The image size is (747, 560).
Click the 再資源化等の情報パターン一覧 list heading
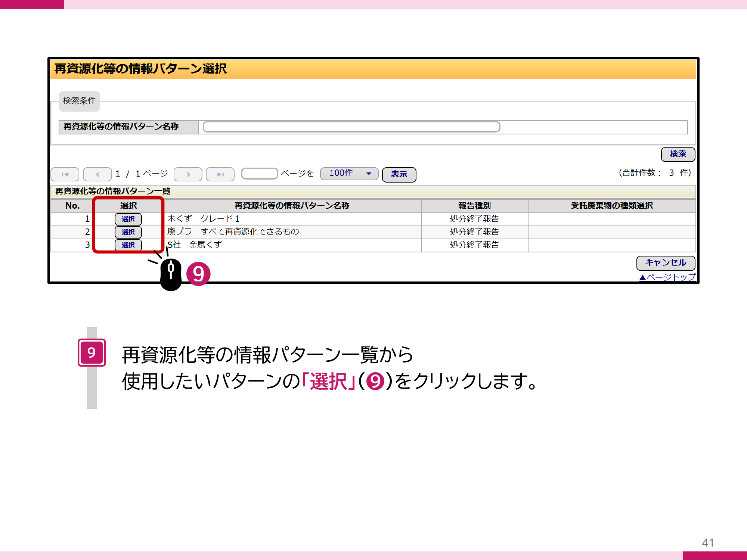[x=113, y=191]
